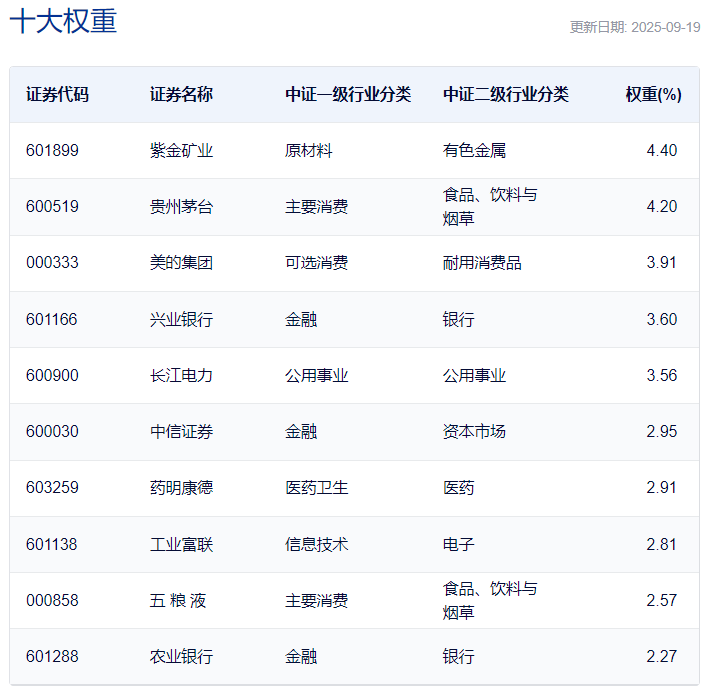Click the weight value 2.91
This screenshot has height=698, width=709.
pyautogui.click(x=661, y=487)
